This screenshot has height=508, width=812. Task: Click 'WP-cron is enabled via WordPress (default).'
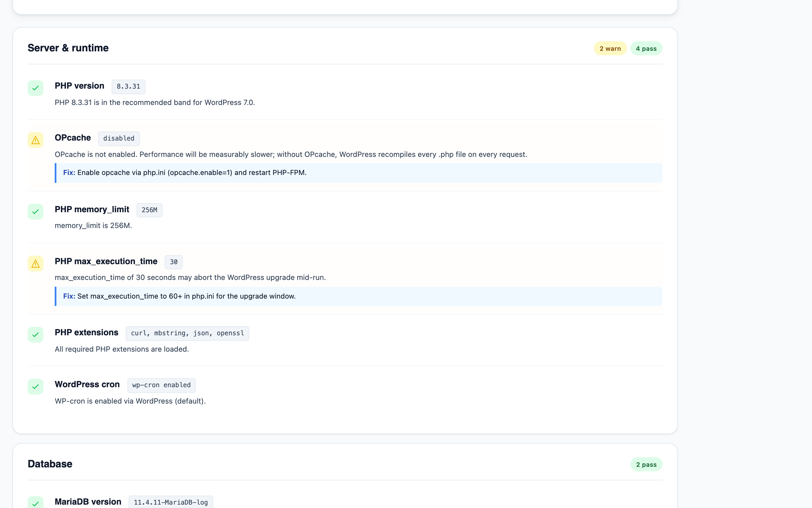pyautogui.click(x=130, y=401)
